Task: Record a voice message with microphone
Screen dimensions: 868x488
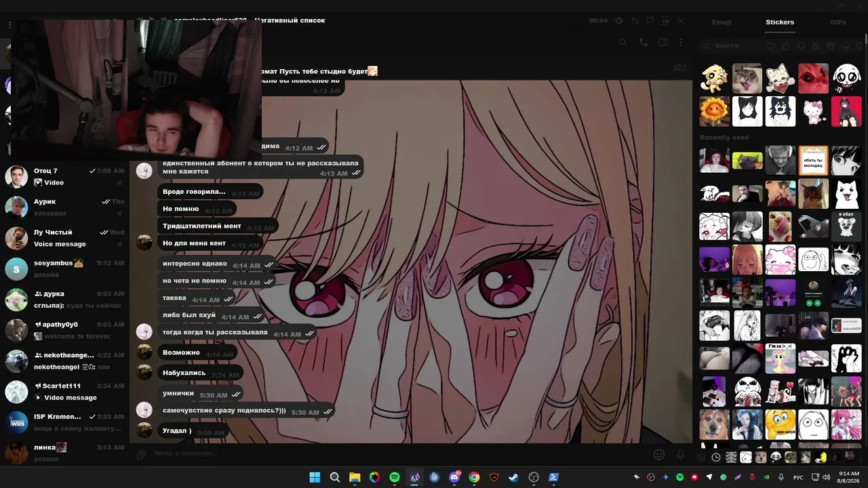Action: (x=680, y=454)
